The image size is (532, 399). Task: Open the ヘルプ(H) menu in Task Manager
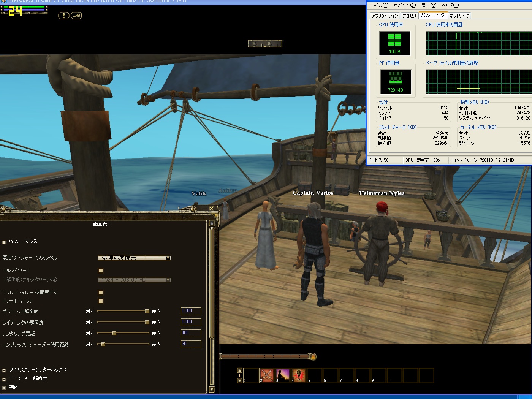click(450, 5)
